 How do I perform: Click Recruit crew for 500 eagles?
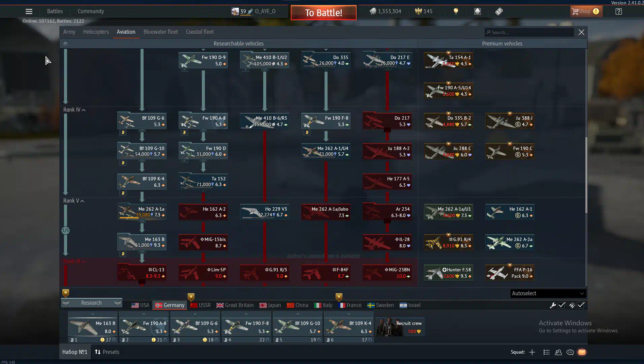click(x=400, y=327)
